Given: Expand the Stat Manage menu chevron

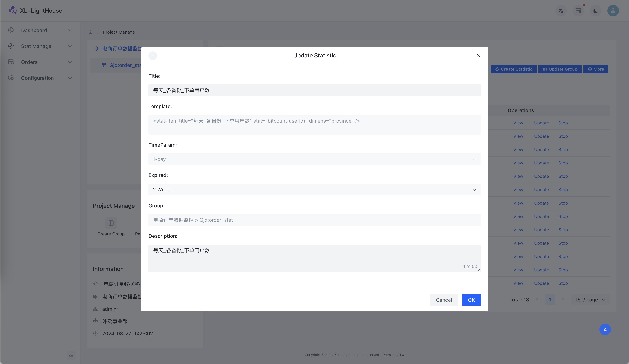Looking at the screenshot, I should coord(70,46).
